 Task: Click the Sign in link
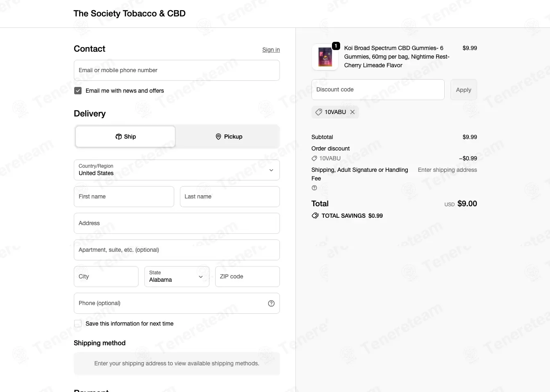[x=271, y=50]
